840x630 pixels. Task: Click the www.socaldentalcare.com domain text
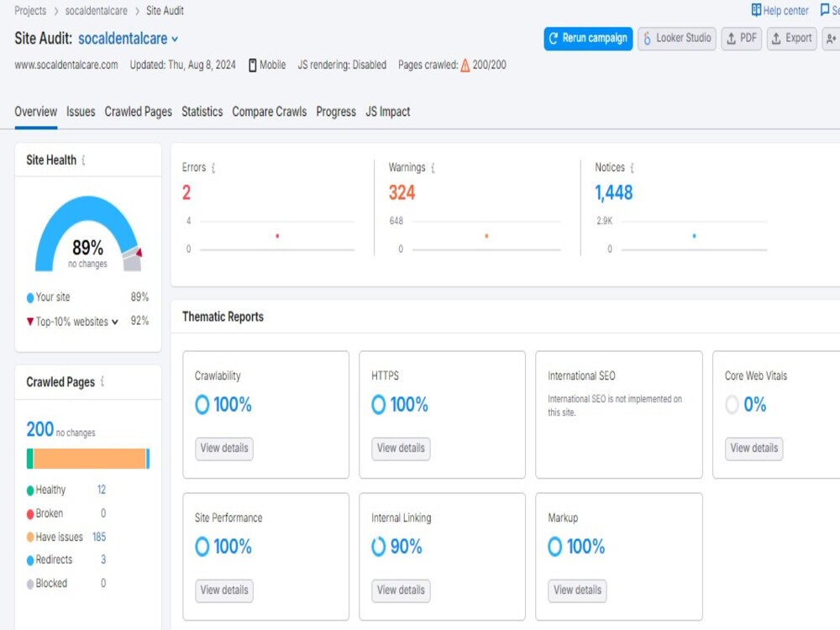pos(66,66)
